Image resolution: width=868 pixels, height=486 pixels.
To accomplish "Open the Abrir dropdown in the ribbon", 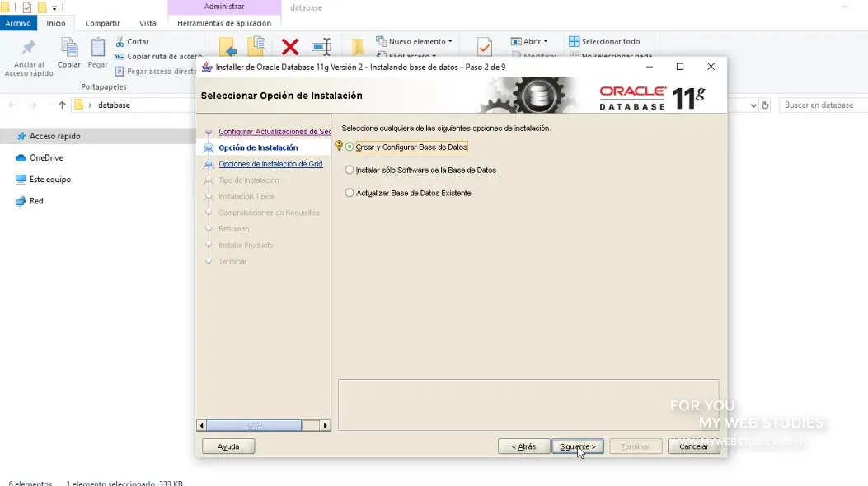I will pos(529,41).
